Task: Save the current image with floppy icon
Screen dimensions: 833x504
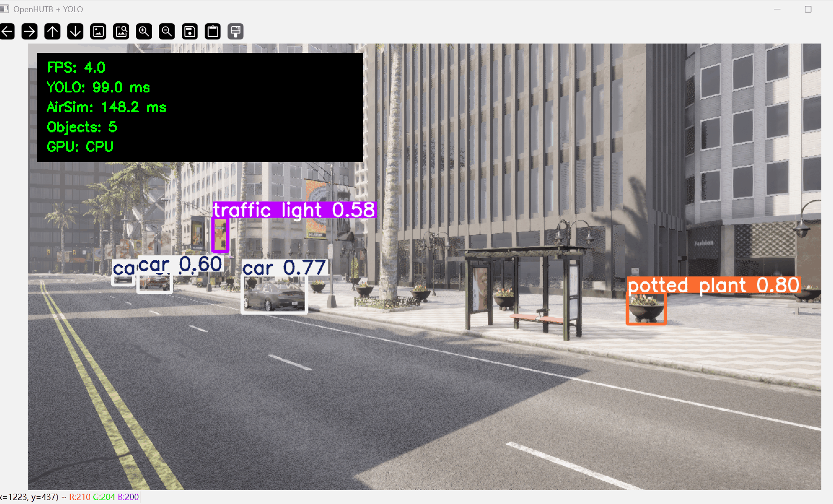Action: 190,31
